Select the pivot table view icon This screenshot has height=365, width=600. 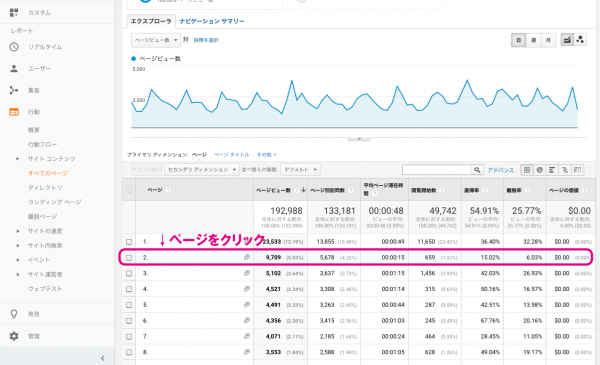pyautogui.click(x=577, y=170)
